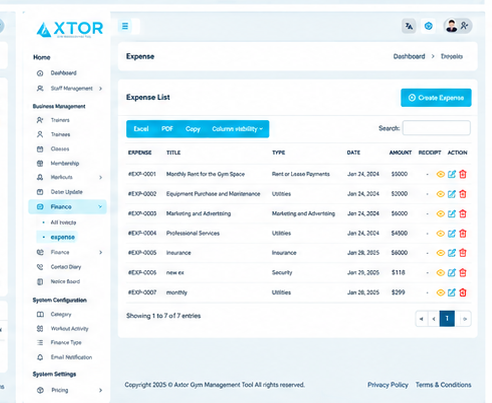
Task: Delete expense #EXP-0002 with trash icon
Action: tap(463, 194)
